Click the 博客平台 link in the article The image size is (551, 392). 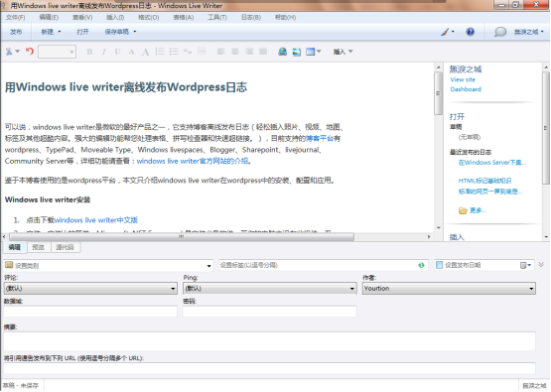[x=320, y=138]
